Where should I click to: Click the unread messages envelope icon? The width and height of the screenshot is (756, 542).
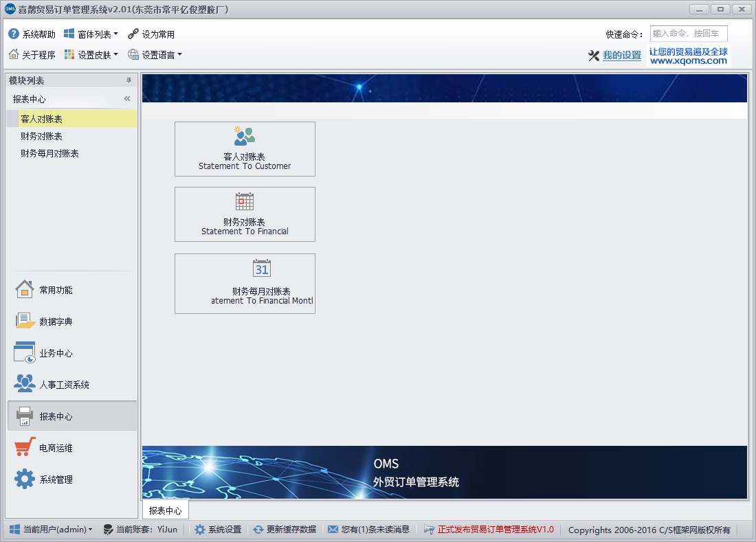tap(333, 530)
